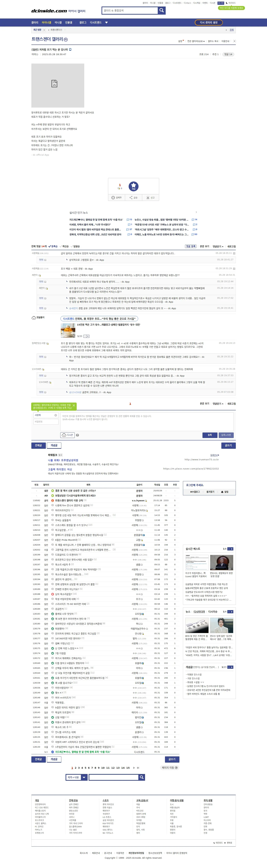Open the 로그인 link in top bar
The image size is (267, 868).
coord(221,3)
